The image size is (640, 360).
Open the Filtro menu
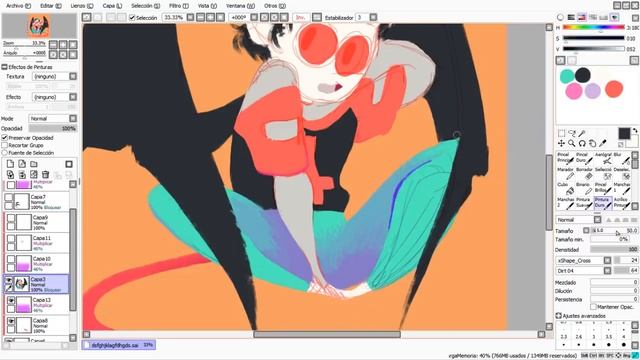[x=179, y=6]
